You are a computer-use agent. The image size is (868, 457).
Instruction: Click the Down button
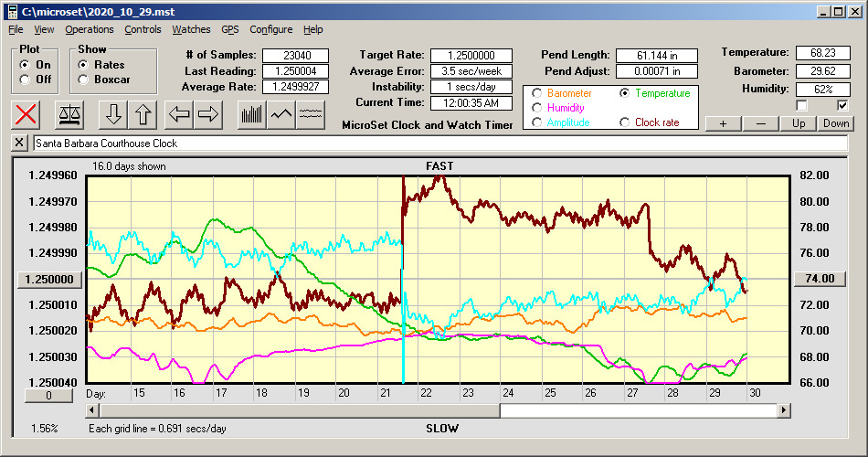835,123
